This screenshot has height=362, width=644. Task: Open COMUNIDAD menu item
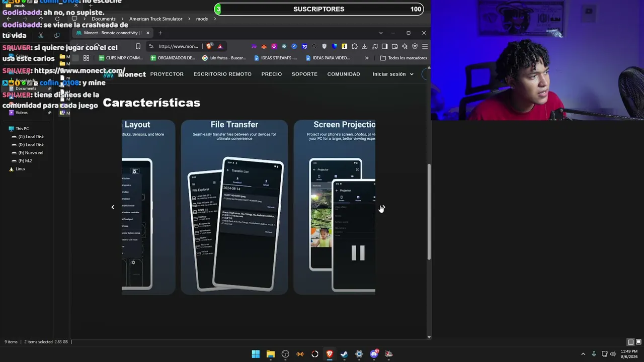[344, 74]
